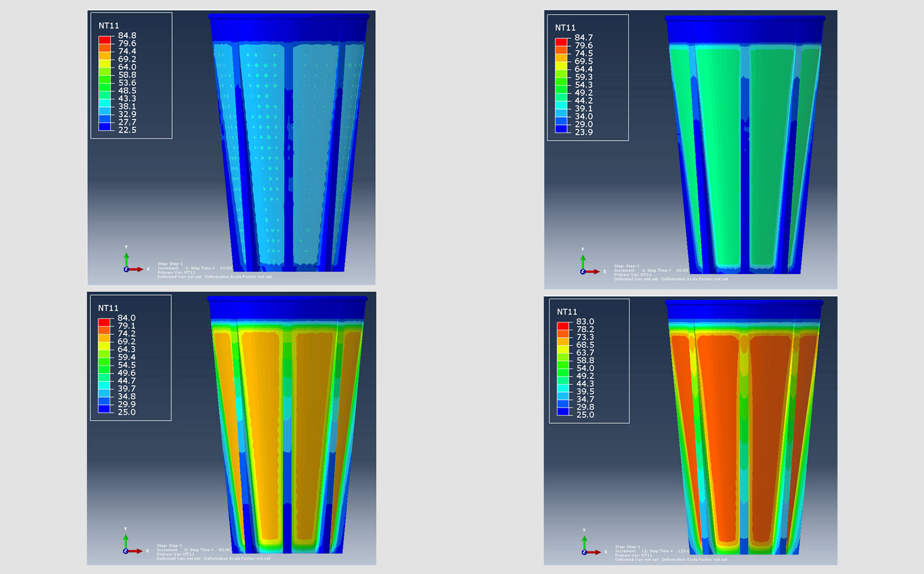Click legend value 39.5
This screenshot has width=924, height=574.
586,392
